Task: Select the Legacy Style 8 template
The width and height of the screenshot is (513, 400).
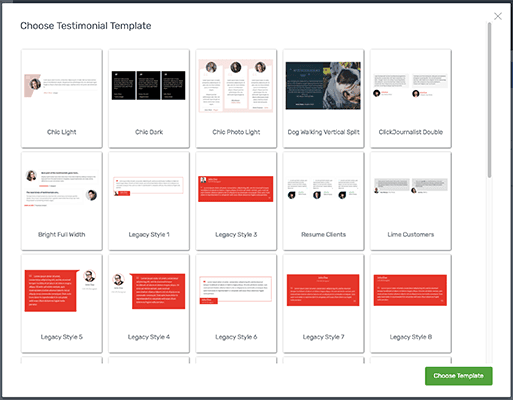Action: pyautogui.click(x=411, y=304)
